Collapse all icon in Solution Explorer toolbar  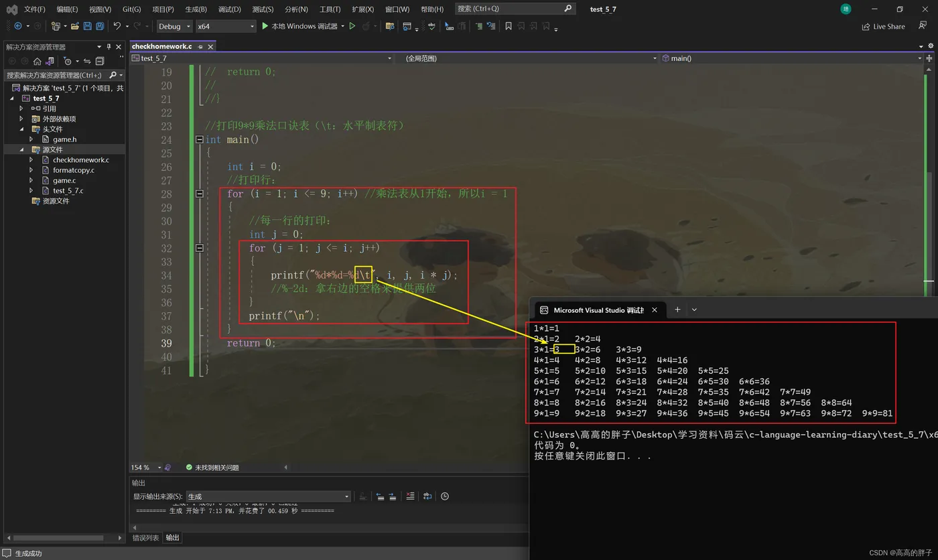99,61
